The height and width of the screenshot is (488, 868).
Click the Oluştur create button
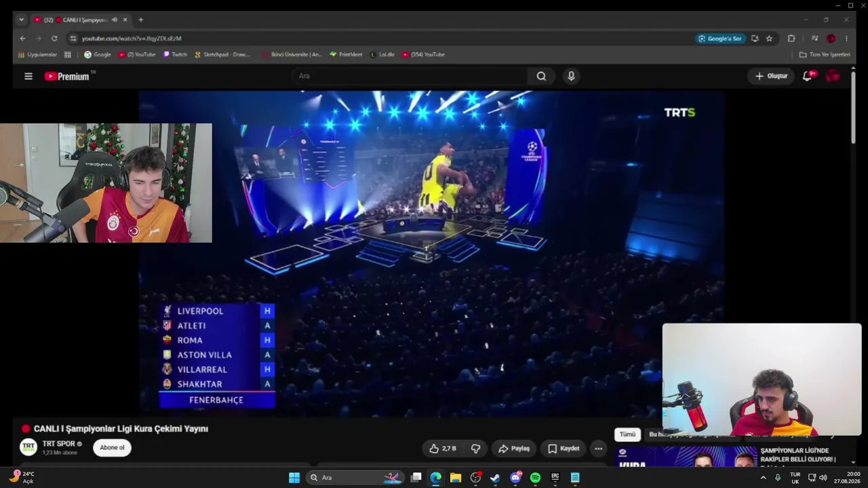[x=772, y=76]
